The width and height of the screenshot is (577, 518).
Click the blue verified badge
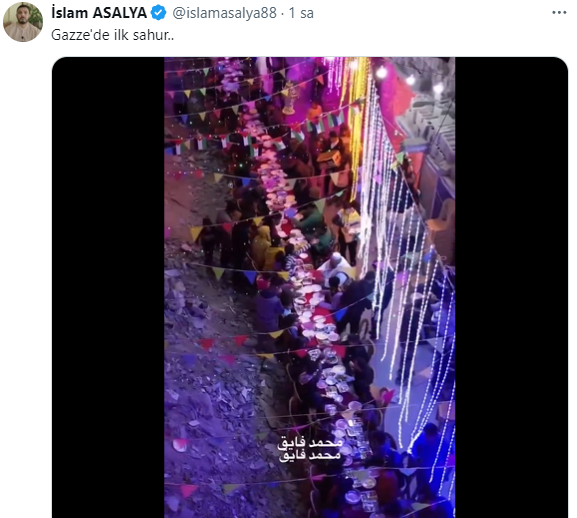(159, 13)
